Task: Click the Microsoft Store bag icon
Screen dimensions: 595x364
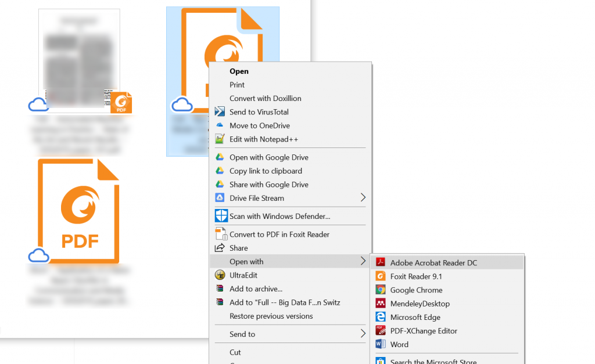Action: pos(380,361)
